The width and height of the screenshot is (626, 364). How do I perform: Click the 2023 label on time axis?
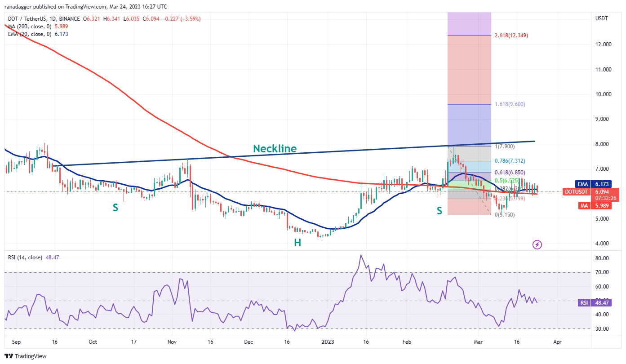point(327,342)
